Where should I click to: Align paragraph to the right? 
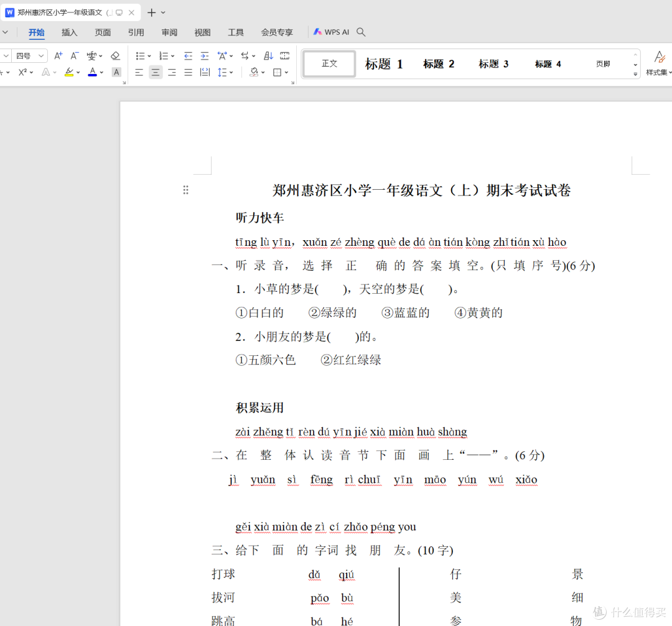[x=172, y=72]
